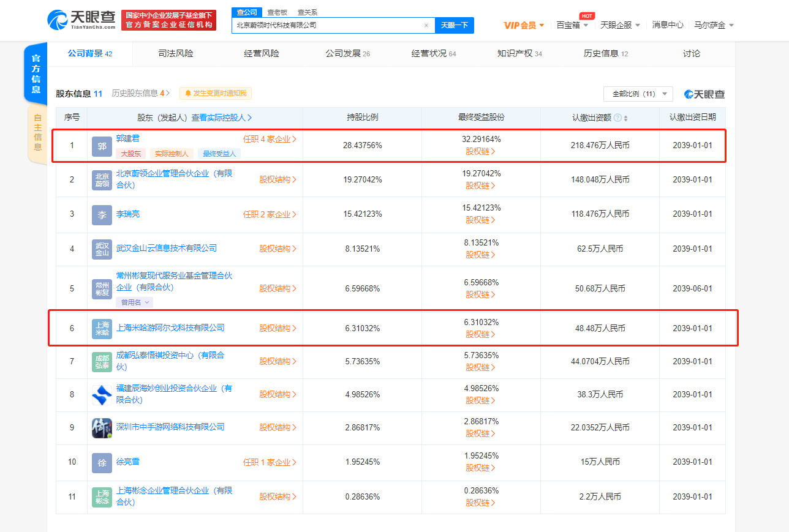Switch to the 公司发展 tab
The height and width of the screenshot is (532, 789).
(x=347, y=54)
